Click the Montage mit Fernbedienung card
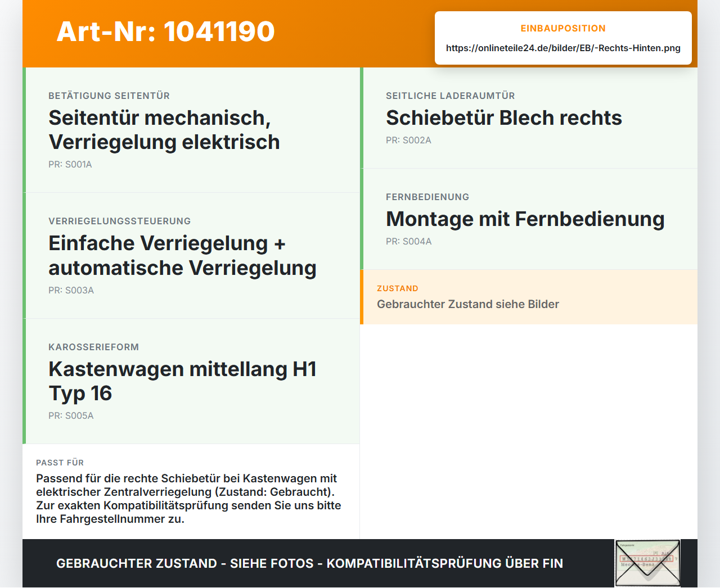This screenshot has height=588, width=720. pos(529,219)
